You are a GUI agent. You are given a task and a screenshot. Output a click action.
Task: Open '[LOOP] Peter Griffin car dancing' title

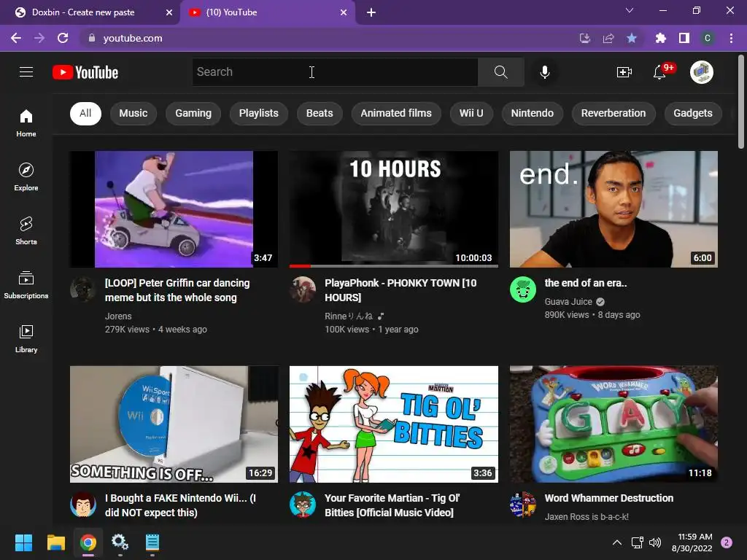[177, 290]
